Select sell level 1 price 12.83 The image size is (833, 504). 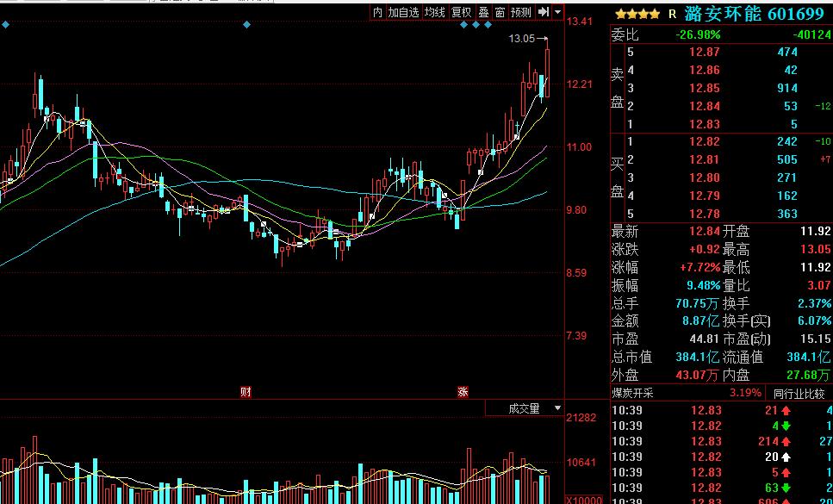(x=705, y=124)
